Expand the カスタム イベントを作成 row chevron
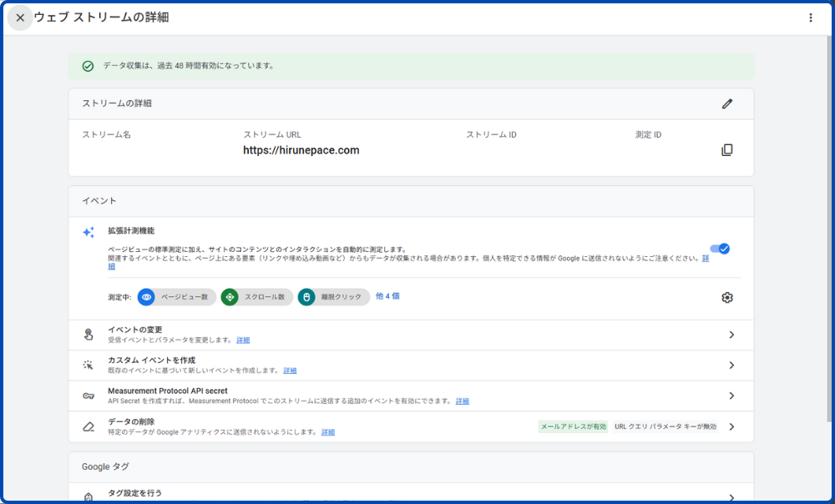Viewport: 835px width, 504px height. pos(731,365)
